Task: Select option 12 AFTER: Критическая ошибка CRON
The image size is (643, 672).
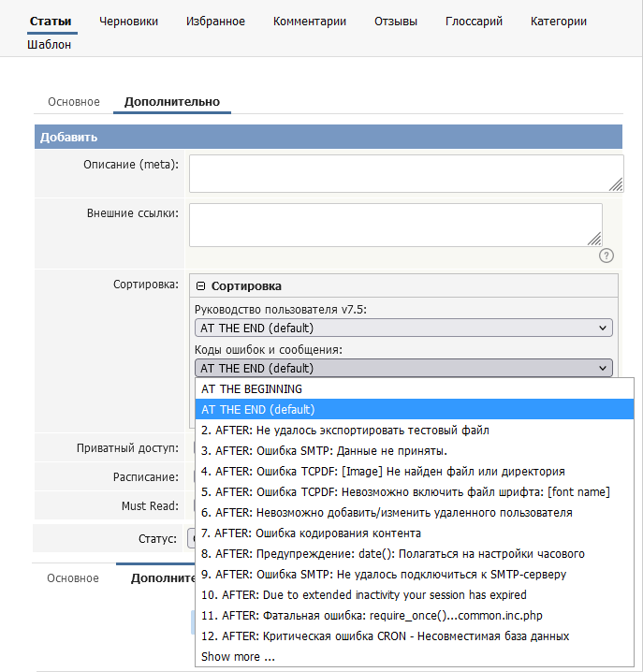Action: point(414,636)
